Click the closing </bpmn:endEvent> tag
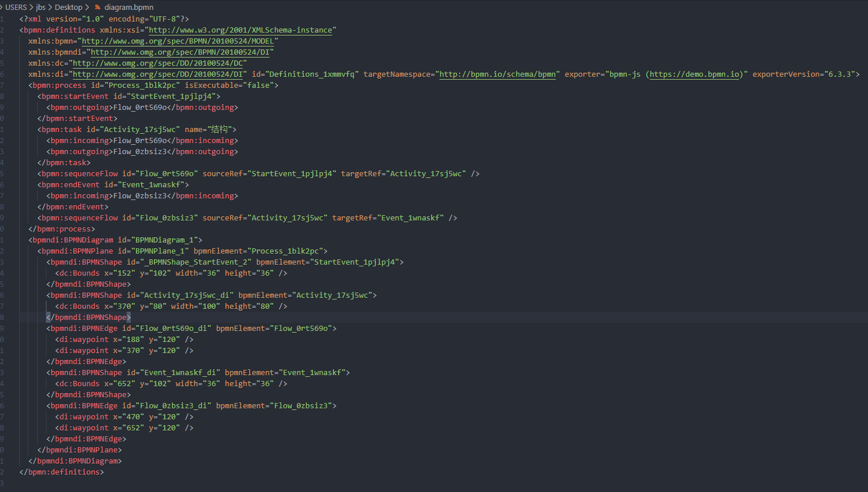 point(73,207)
